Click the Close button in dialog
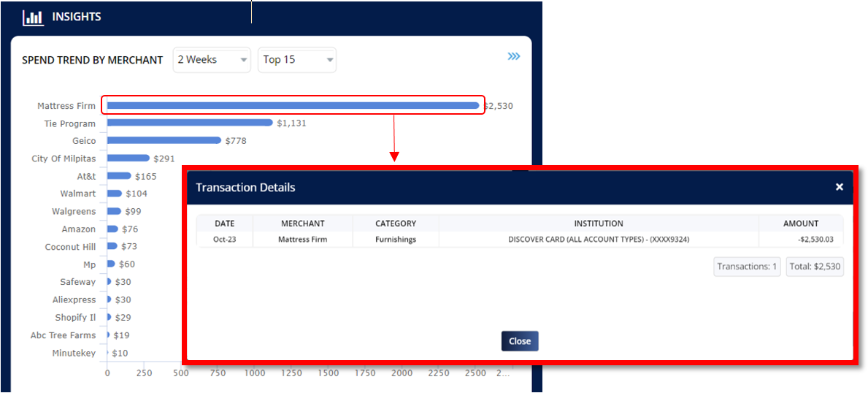The image size is (868, 393). tap(520, 341)
